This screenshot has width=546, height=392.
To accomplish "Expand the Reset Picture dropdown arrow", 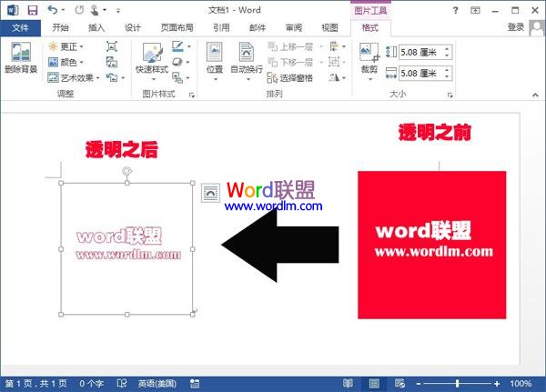I will (x=123, y=78).
